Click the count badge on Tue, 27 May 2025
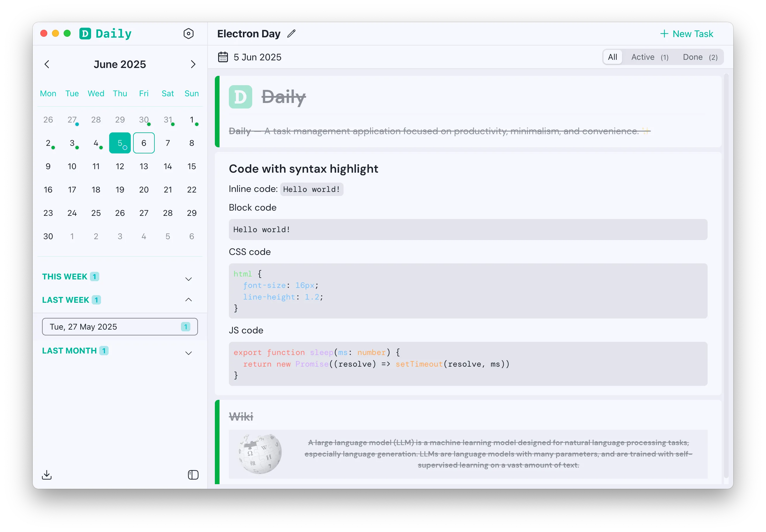The height and width of the screenshot is (532, 766). point(185,327)
